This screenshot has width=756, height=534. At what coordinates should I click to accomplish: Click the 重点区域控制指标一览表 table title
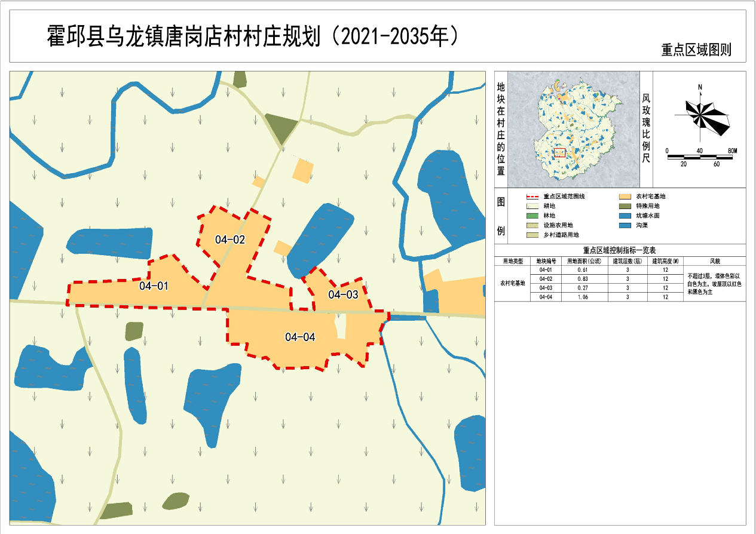tap(619, 250)
